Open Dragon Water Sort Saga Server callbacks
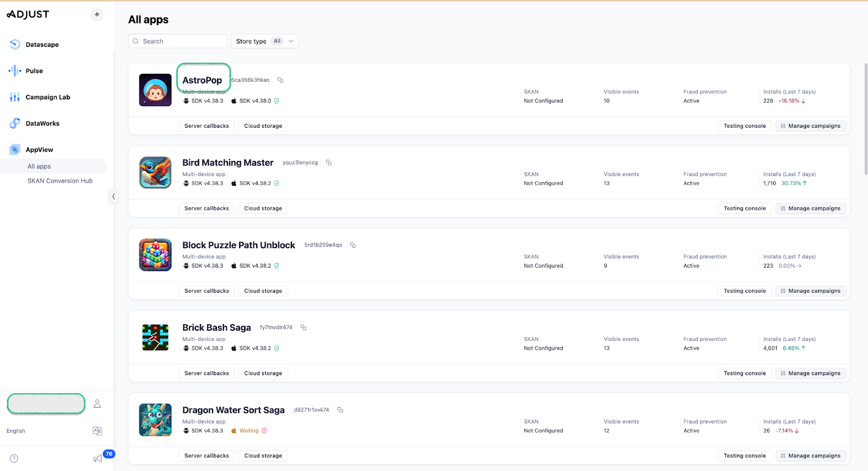This screenshot has width=868, height=471. coord(207,455)
